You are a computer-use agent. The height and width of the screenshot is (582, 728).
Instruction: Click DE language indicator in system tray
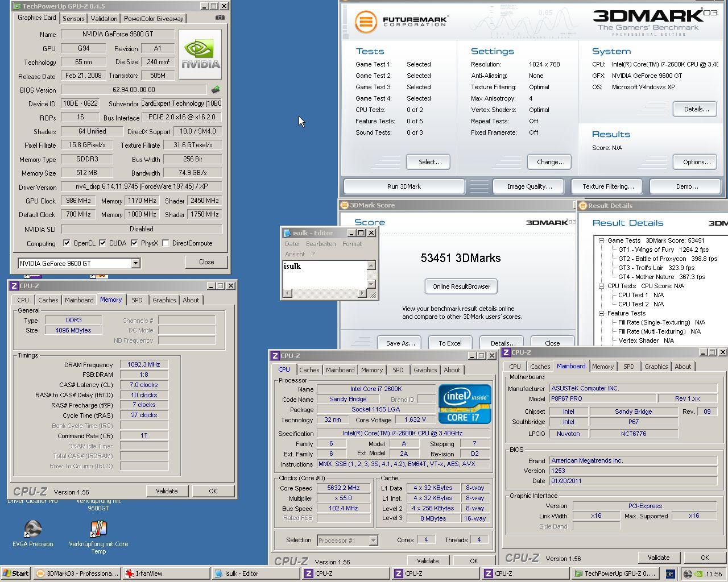click(669, 574)
